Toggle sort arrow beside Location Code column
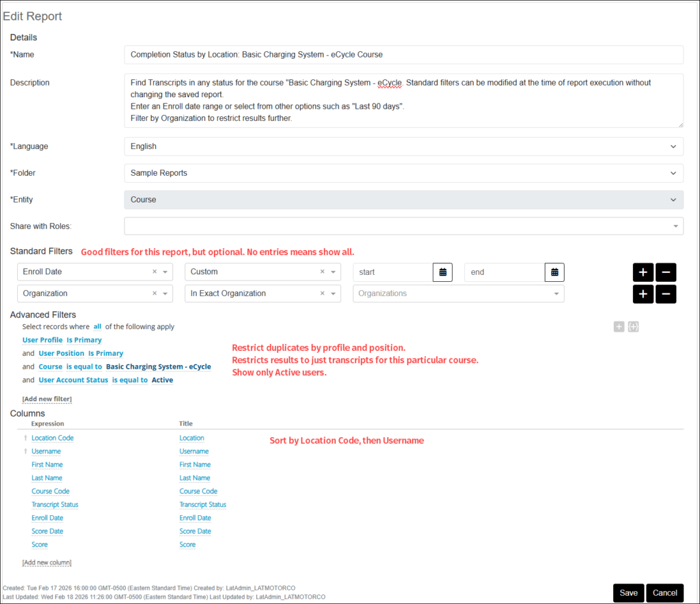Viewport: 700px width, 604px height. pos(26,438)
